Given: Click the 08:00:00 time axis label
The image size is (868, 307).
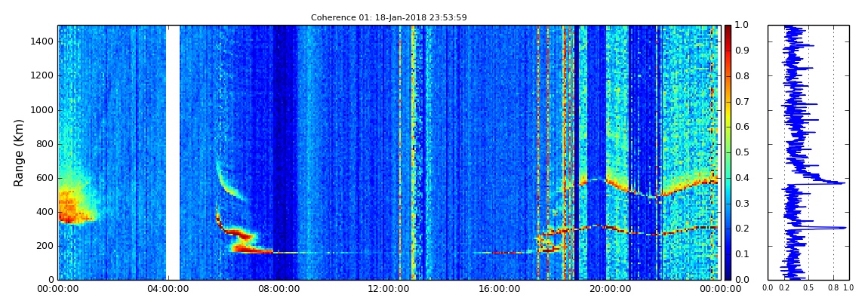Looking at the screenshot, I should pos(279,288).
